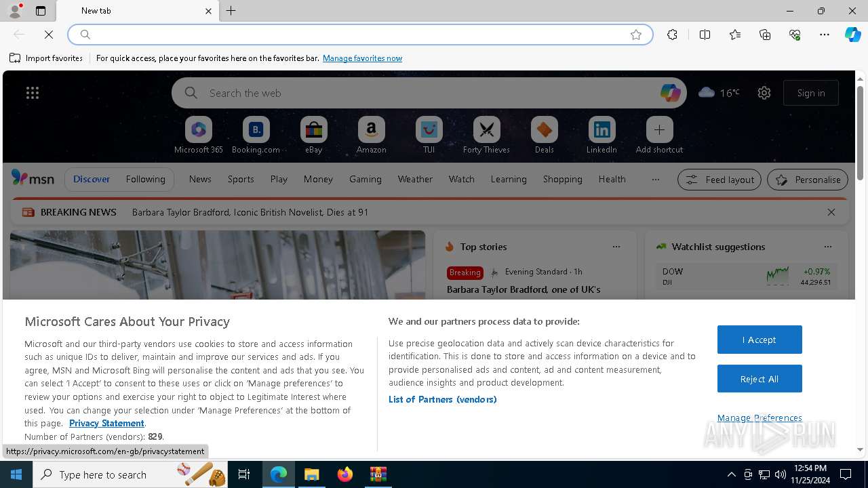Close the New tab tab
Screen dimensions: 868x488
point(208,11)
